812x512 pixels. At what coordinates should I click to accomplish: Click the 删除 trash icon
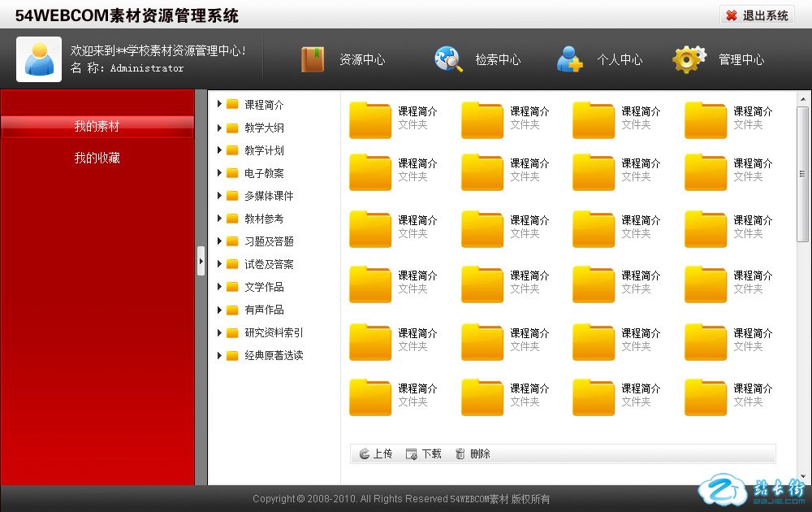(x=460, y=454)
